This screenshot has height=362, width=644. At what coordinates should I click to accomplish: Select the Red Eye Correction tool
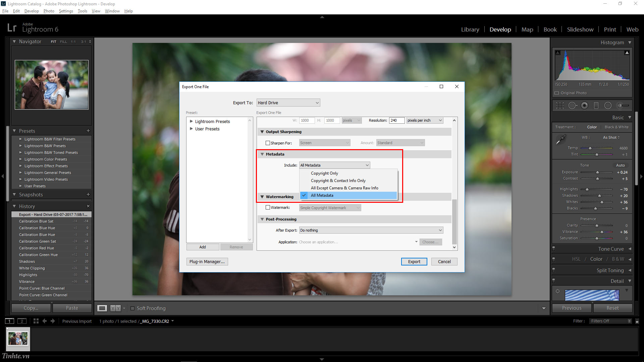[584, 106]
